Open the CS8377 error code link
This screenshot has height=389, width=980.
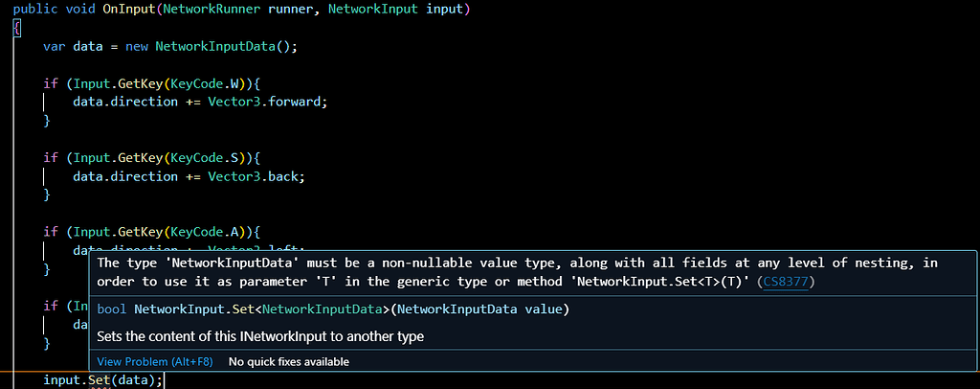coord(785,283)
